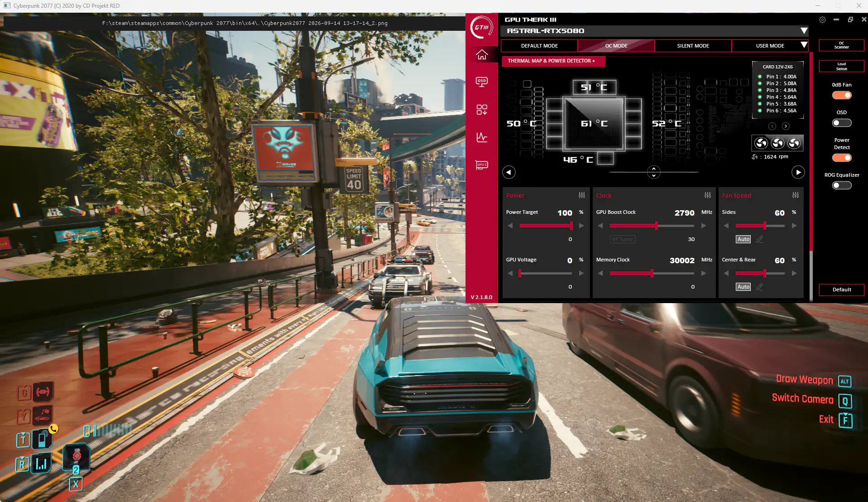Image resolution: width=868 pixels, height=502 pixels.
Task: Turn off Power Detect switch
Action: (x=842, y=158)
